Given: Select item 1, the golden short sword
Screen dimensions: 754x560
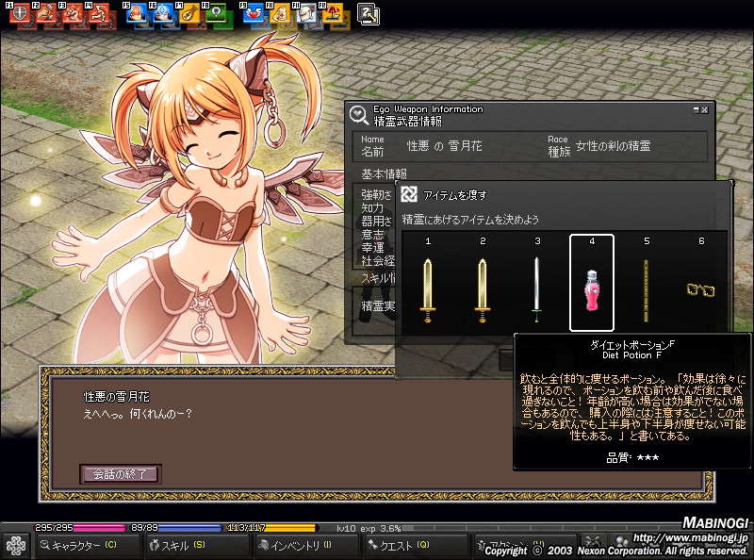Looking at the screenshot, I should [428, 290].
